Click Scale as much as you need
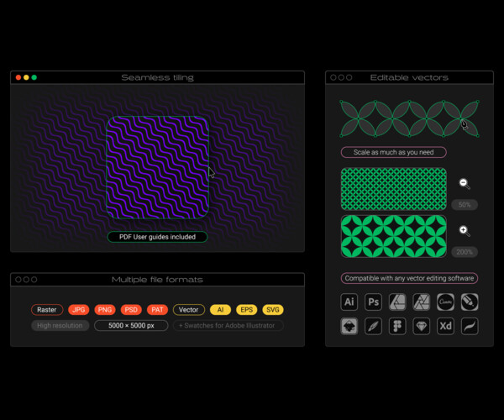This screenshot has height=420, width=504. click(393, 152)
